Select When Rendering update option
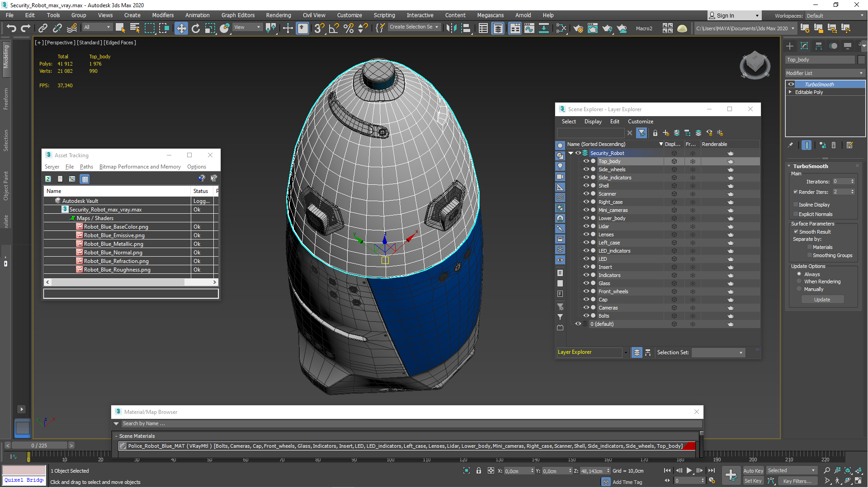 tap(799, 282)
